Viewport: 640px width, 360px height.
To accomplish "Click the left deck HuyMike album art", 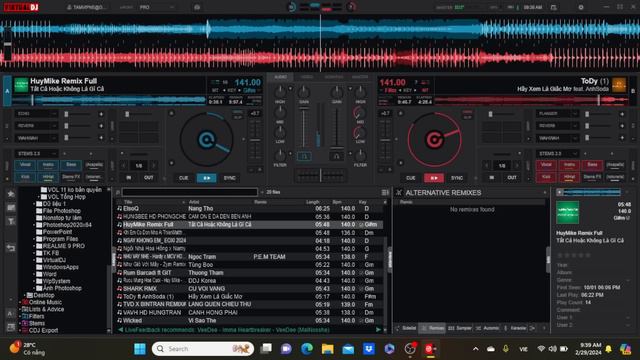I will [x=21, y=85].
